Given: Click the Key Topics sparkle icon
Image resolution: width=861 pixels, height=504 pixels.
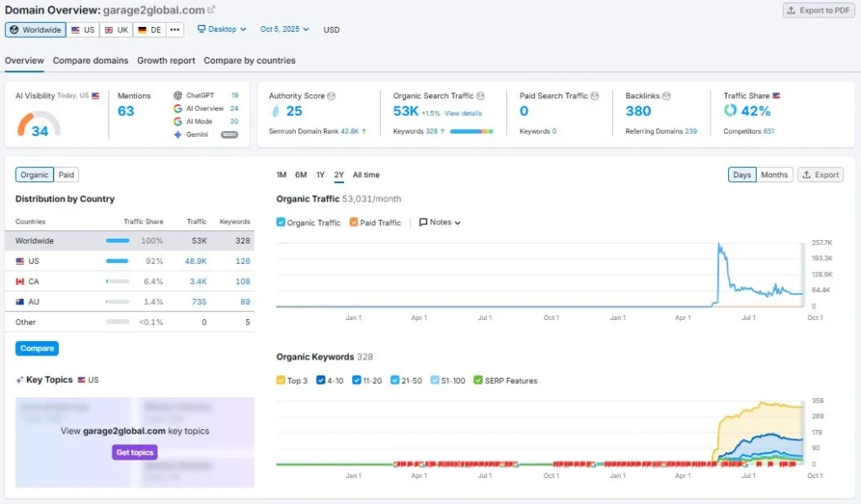Looking at the screenshot, I should pos(19,380).
